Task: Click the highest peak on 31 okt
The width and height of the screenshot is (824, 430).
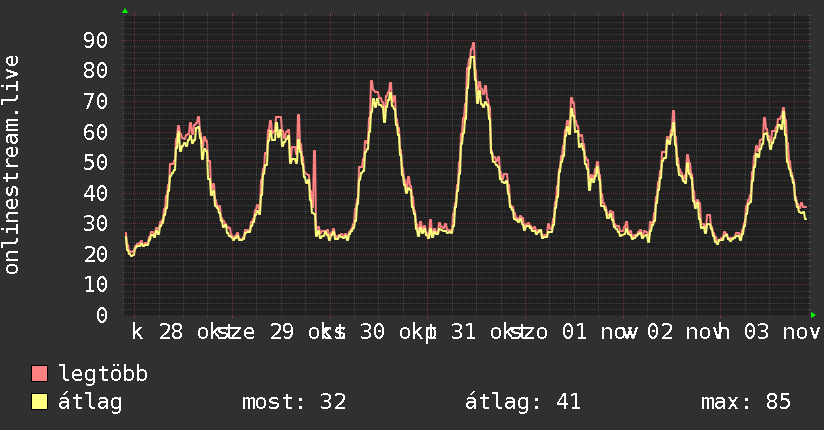Action: pos(473,45)
